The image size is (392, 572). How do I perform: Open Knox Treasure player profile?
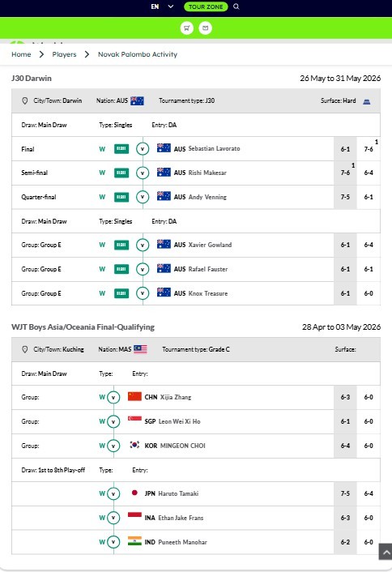pos(208,293)
